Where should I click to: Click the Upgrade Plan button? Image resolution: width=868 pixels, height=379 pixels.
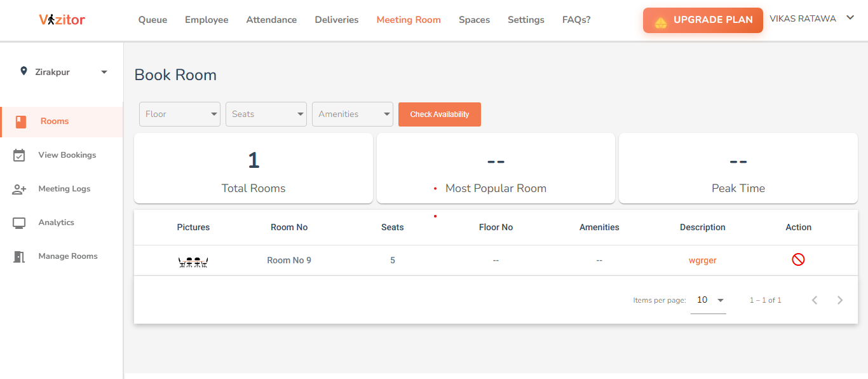[703, 20]
